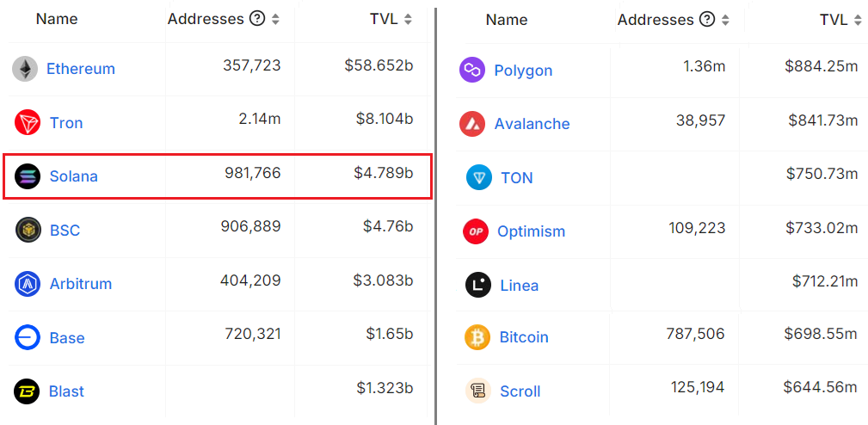Screen dimensions: 868x425
Task: Open the Base chain link
Action: click(67, 338)
